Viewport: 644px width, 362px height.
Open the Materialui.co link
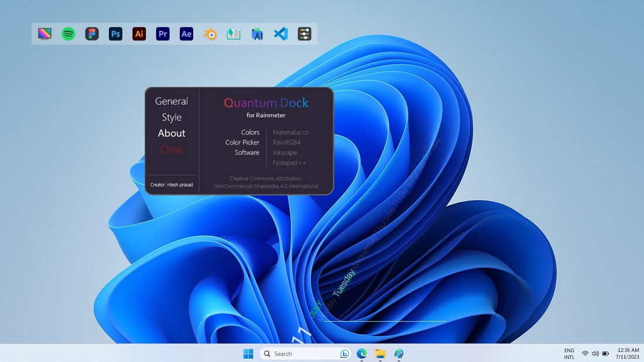tap(291, 132)
